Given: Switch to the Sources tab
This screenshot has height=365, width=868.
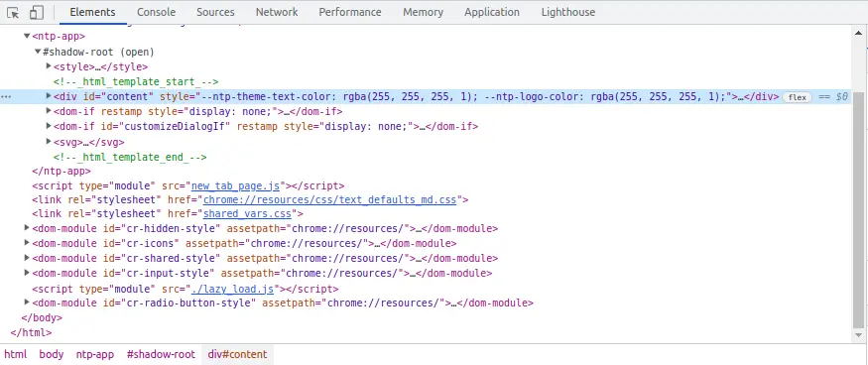Looking at the screenshot, I should click(x=215, y=12).
